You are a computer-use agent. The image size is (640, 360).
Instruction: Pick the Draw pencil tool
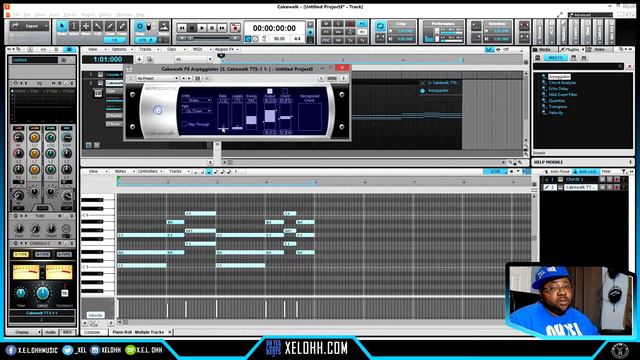click(x=109, y=27)
